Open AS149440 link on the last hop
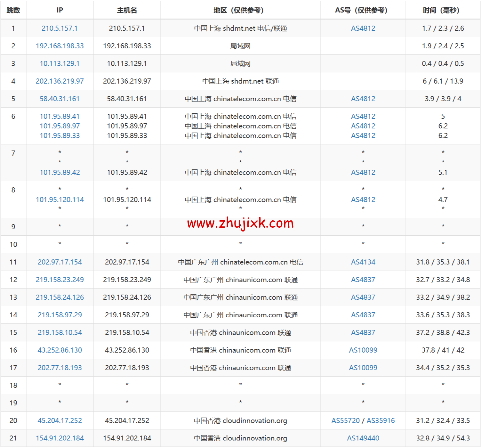 point(363,438)
